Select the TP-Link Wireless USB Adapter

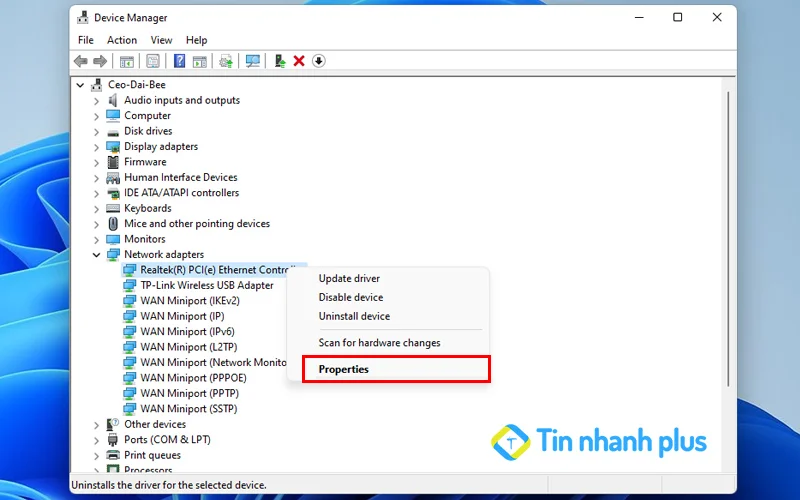tap(206, 285)
